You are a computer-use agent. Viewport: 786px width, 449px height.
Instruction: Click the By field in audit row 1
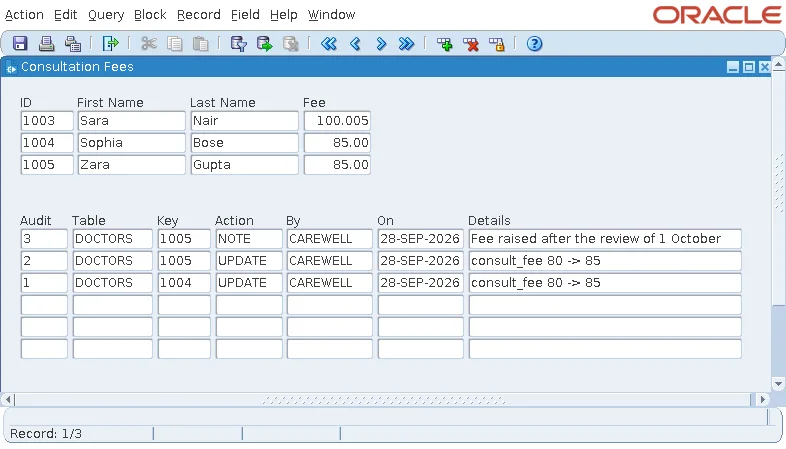(330, 283)
